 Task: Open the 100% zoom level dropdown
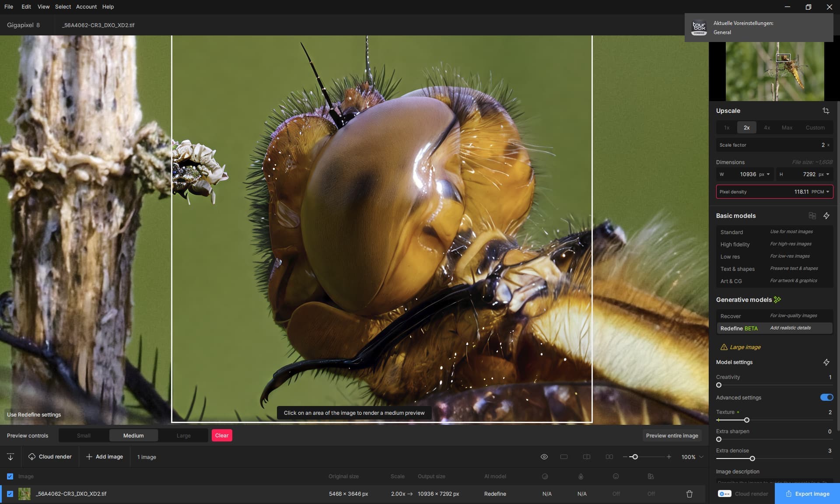[701, 457]
